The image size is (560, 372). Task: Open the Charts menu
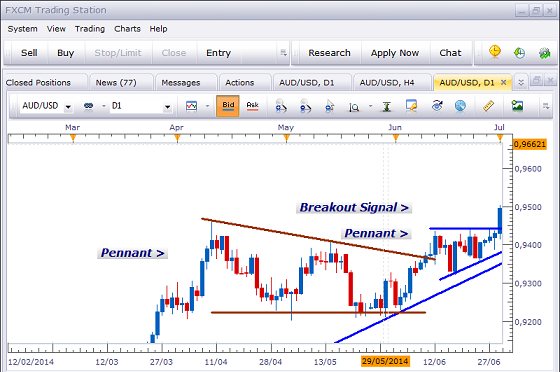click(127, 29)
